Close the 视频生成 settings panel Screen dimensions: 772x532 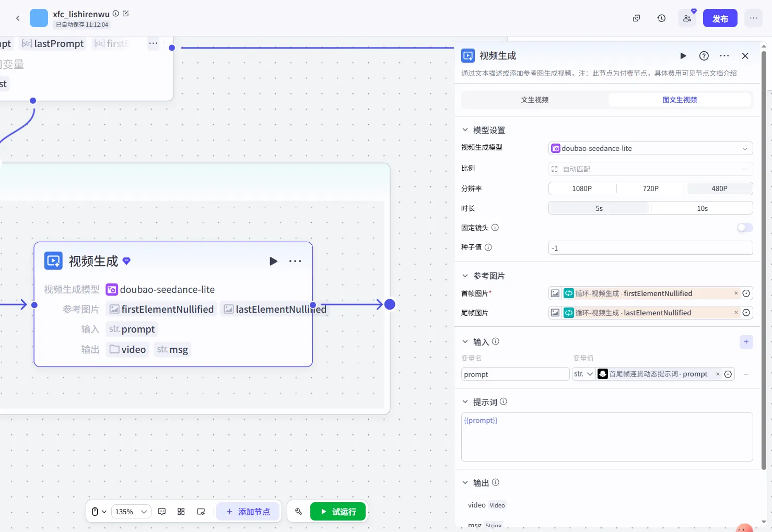click(x=745, y=56)
